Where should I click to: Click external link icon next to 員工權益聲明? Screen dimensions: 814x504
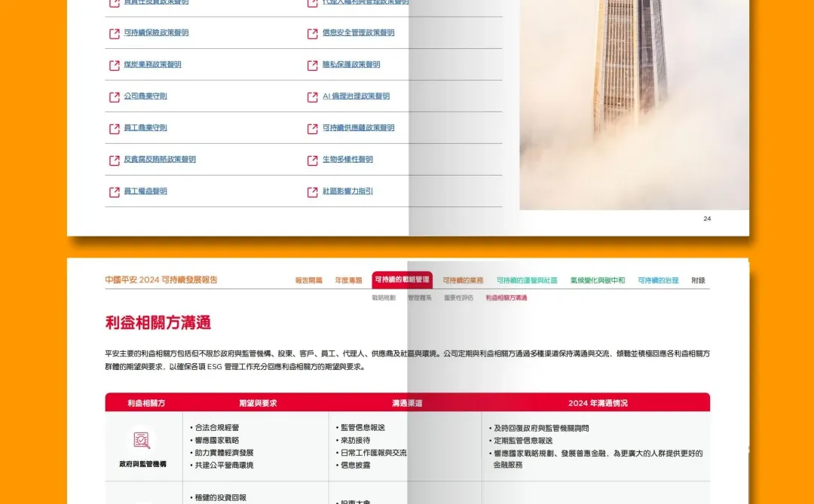click(113, 191)
